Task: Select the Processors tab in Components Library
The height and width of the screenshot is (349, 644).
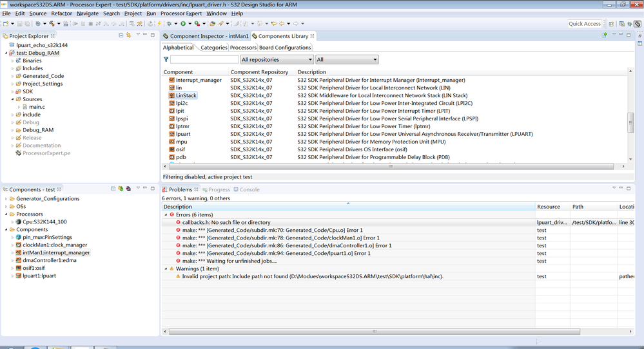Action: click(x=243, y=48)
